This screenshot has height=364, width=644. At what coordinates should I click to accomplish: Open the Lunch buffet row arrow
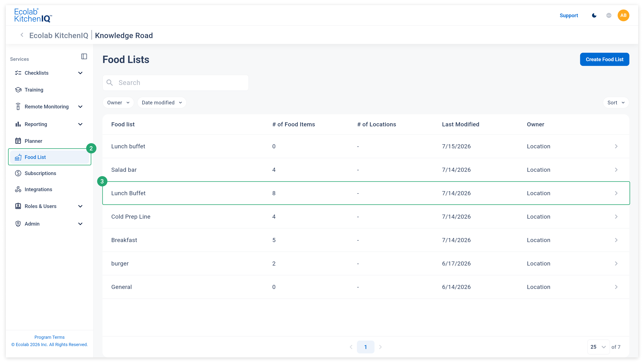pyautogui.click(x=616, y=146)
